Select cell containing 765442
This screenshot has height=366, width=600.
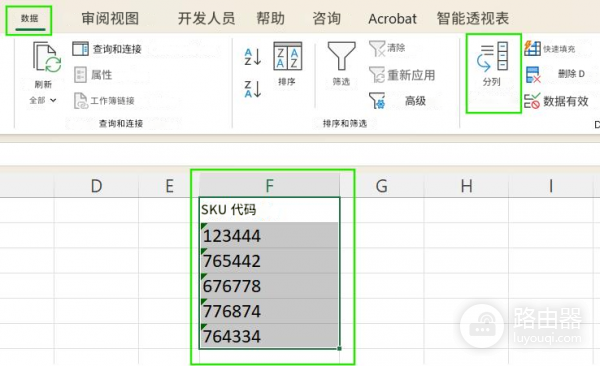tap(269, 261)
